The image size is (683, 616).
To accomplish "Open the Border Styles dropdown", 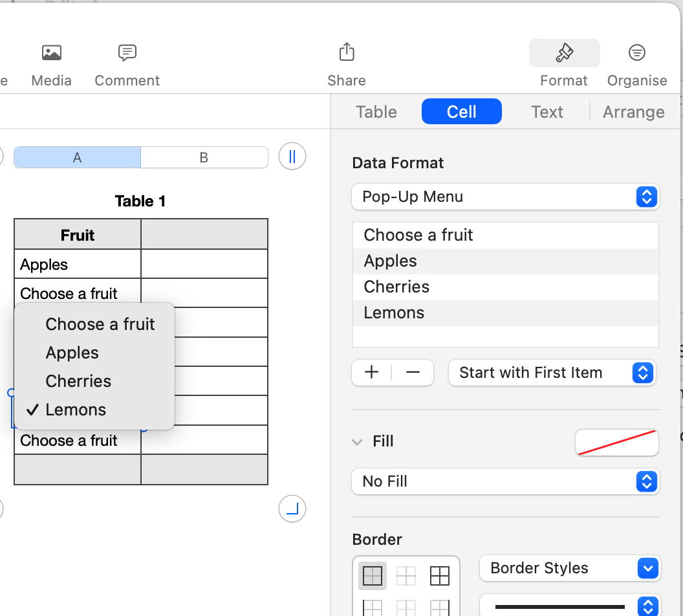I will click(570, 568).
